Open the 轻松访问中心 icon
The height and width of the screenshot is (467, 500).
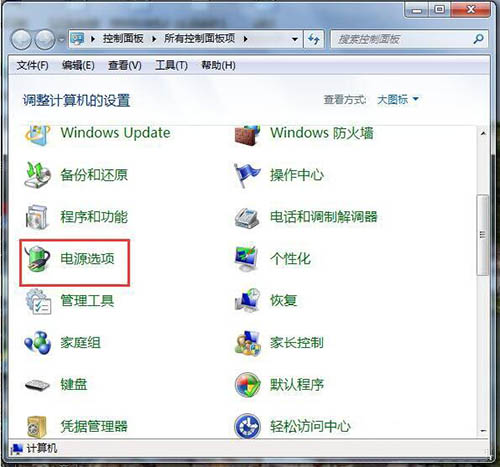tap(247, 426)
